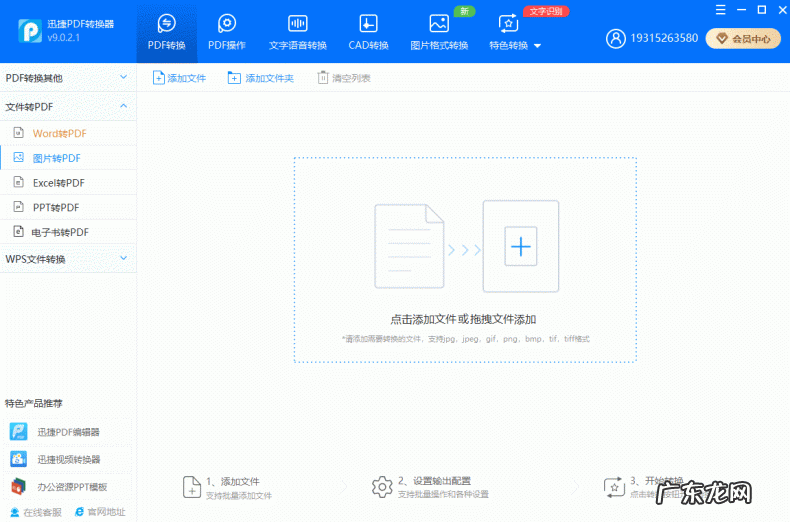This screenshot has height=522, width=790.
Task: Click the 文字识别 red badge
Action: (x=546, y=11)
